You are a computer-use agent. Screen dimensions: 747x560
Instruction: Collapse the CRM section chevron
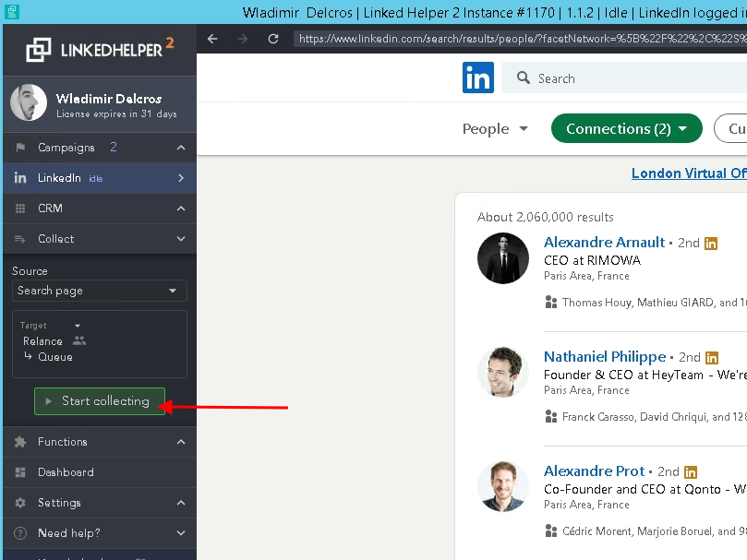(x=181, y=209)
